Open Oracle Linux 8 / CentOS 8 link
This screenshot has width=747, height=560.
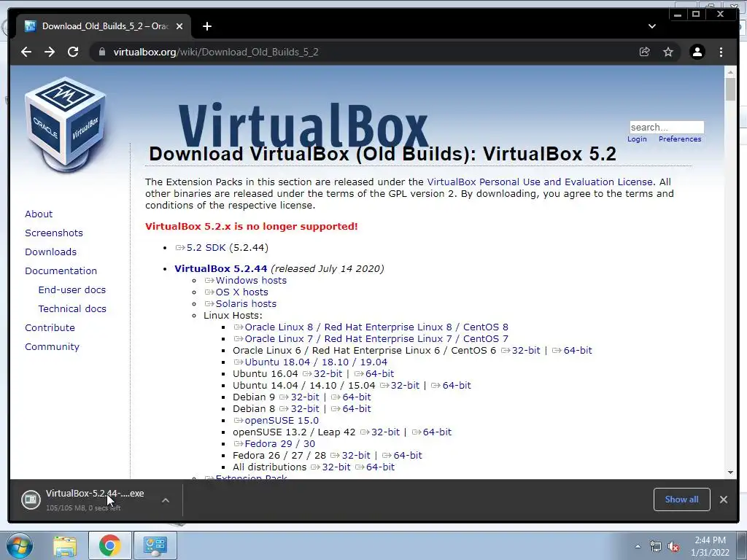coord(371,327)
